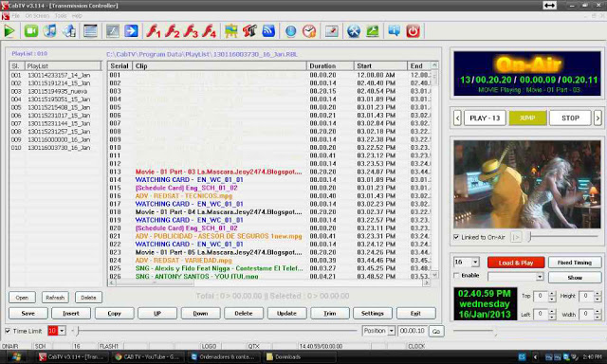Click the Insert button

point(71,314)
